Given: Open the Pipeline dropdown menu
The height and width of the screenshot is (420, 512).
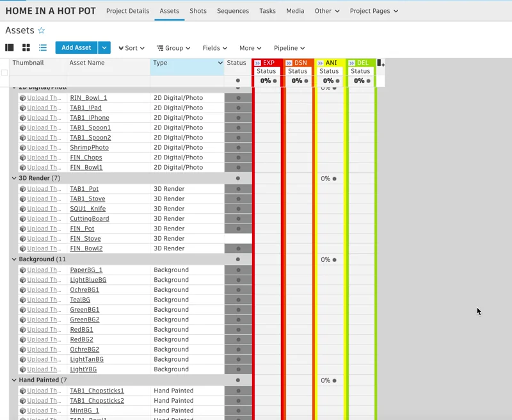Looking at the screenshot, I should click(x=289, y=48).
